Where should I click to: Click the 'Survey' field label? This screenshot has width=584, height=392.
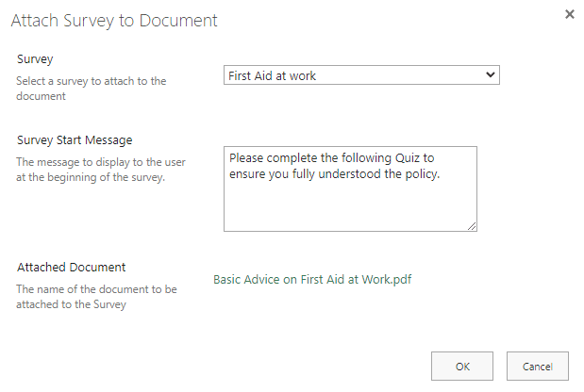click(x=35, y=59)
